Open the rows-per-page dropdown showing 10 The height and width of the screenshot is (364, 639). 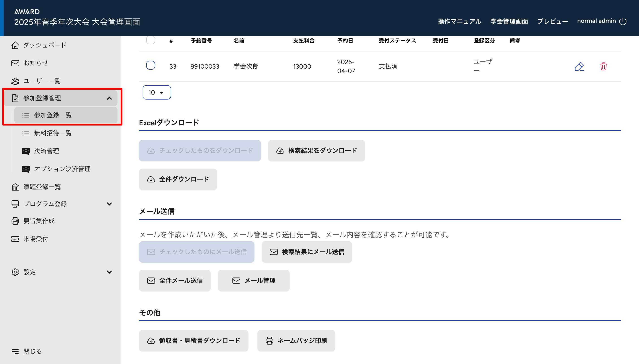tap(156, 93)
